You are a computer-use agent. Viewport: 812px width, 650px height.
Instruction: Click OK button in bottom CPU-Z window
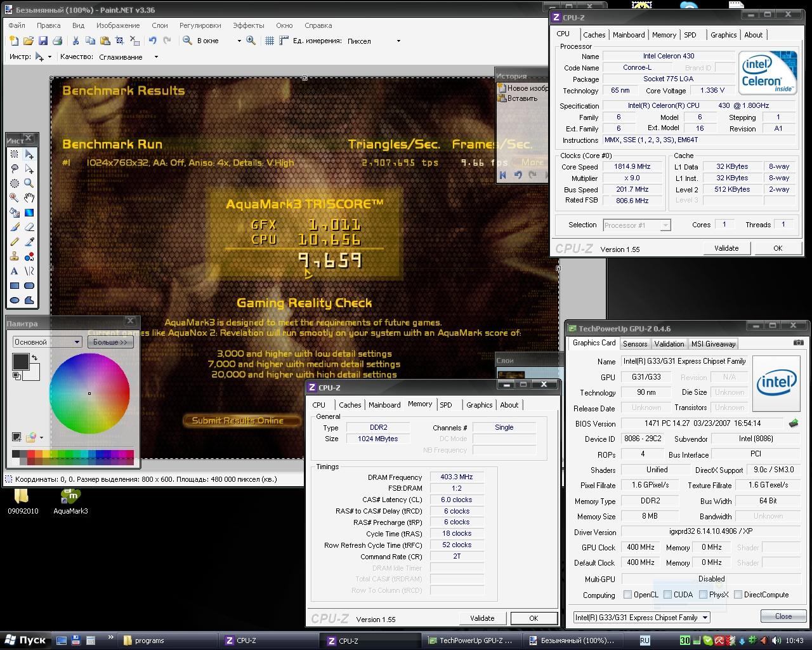click(x=534, y=618)
